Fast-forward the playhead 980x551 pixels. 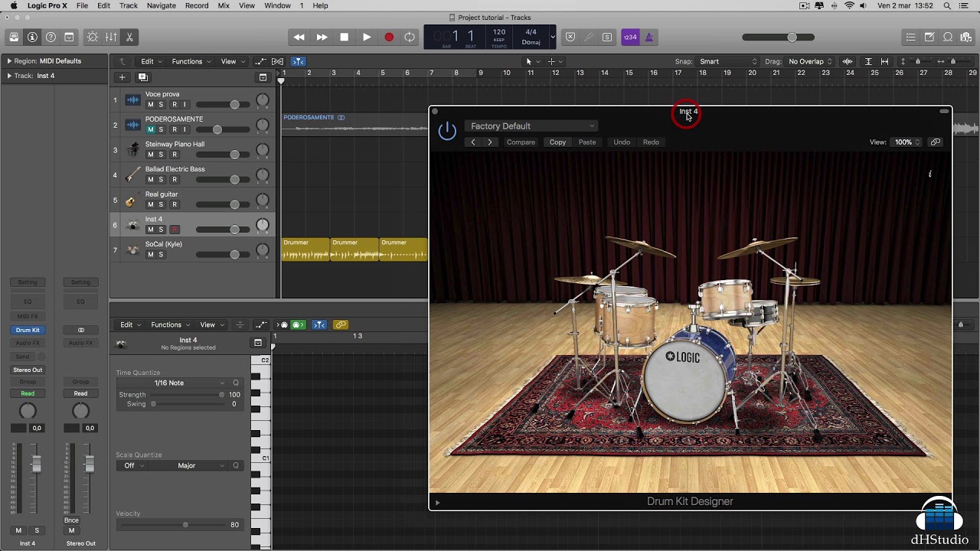click(322, 37)
